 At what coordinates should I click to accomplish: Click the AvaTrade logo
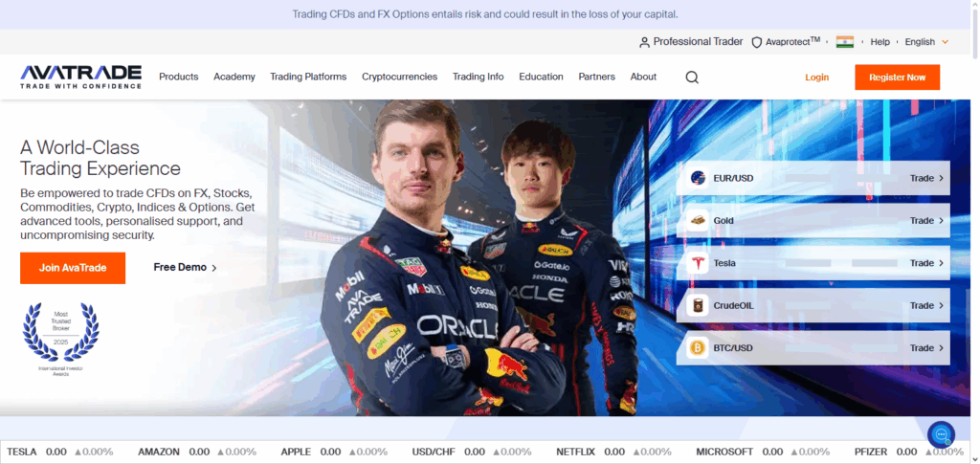point(80,77)
